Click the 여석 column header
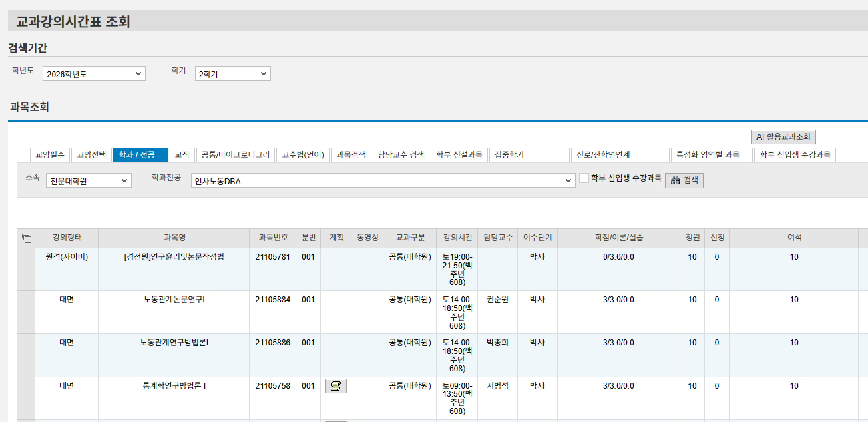The width and height of the screenshot is (868, 422). (x=794, y=238)
